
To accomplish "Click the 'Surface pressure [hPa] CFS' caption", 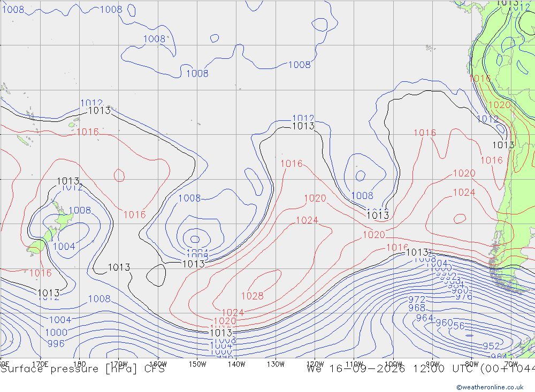I will 82,369.
